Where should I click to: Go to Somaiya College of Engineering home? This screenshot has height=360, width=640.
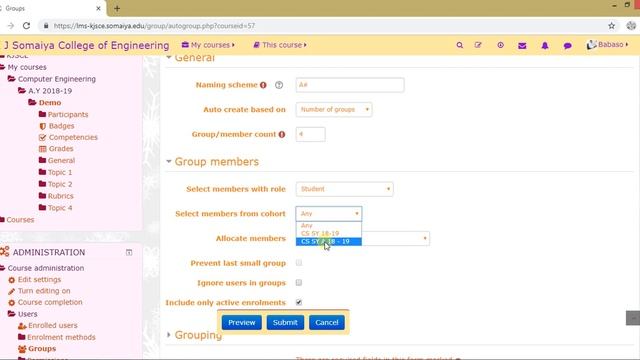click(86, 45)
